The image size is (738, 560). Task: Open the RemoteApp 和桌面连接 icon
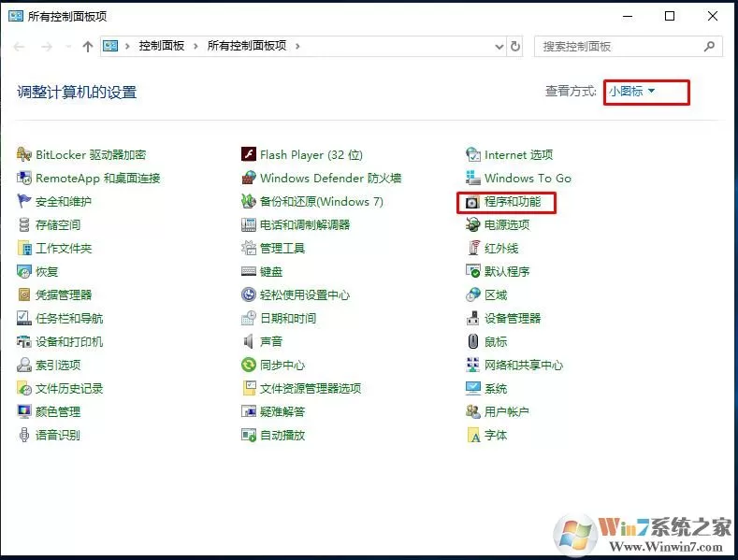pyautogui.click(x=23, y=178)
